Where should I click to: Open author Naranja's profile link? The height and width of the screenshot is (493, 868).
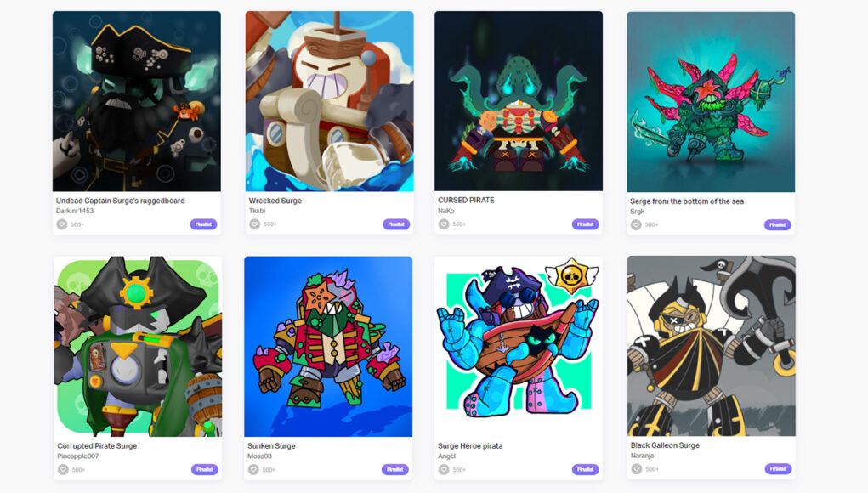[x=642, y=456]
